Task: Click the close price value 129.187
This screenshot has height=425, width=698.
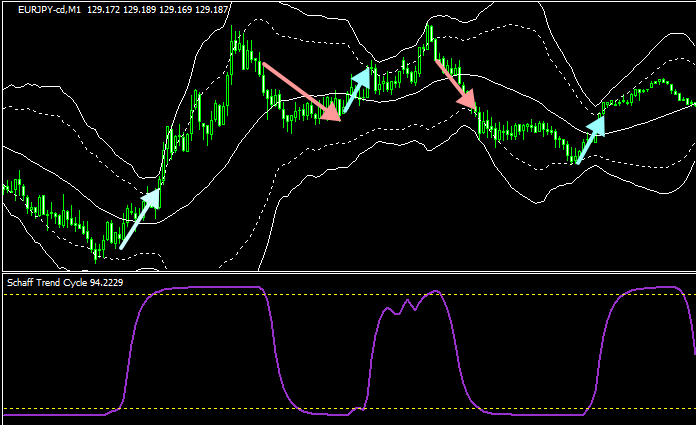Action: [x=212, y=9]
